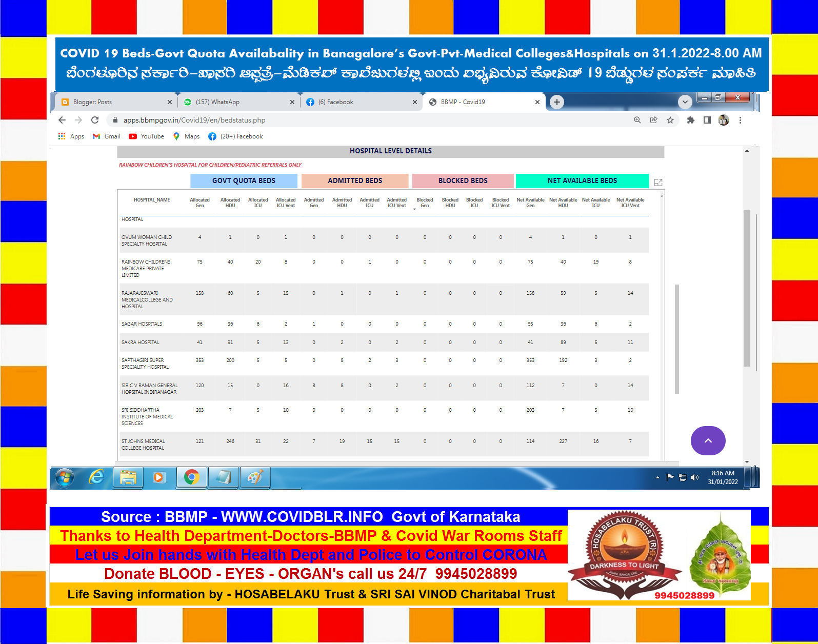This screenshot has height=644, width=818.
Task: Click the purple scroll-to-top button
Action: tap(708, 440)
